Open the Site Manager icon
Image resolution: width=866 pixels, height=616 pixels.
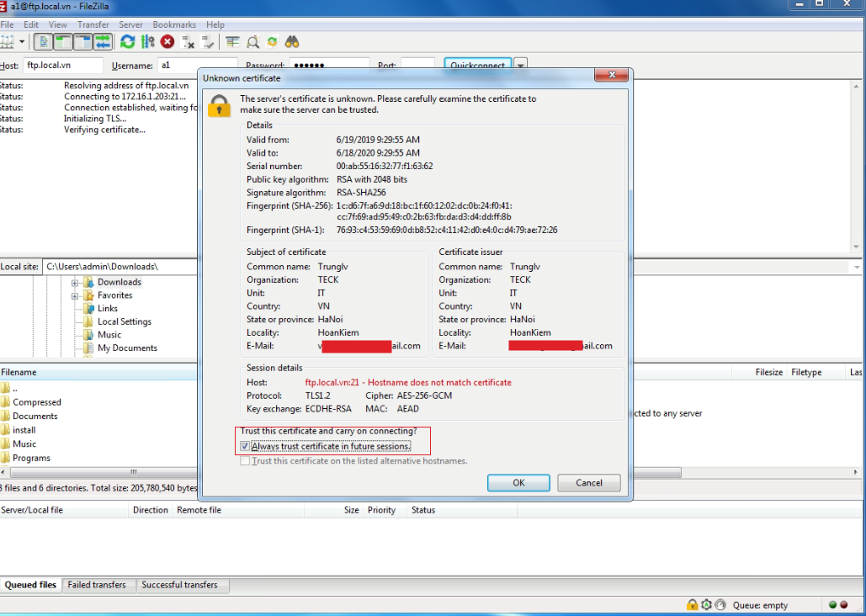[7, 42]
